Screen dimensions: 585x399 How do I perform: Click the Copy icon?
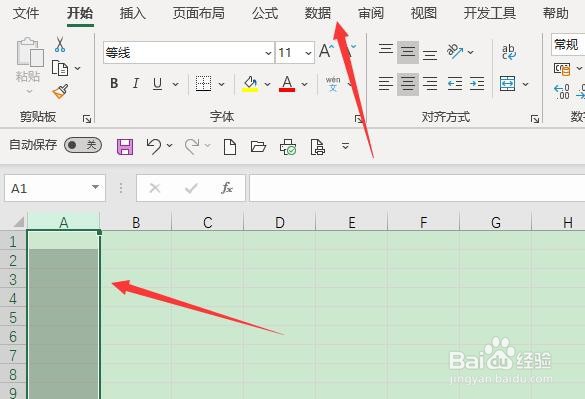60,68
